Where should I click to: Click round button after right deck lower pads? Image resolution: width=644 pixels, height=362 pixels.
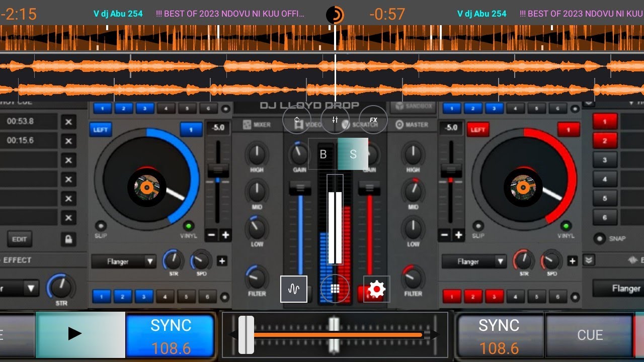point(575,297)
